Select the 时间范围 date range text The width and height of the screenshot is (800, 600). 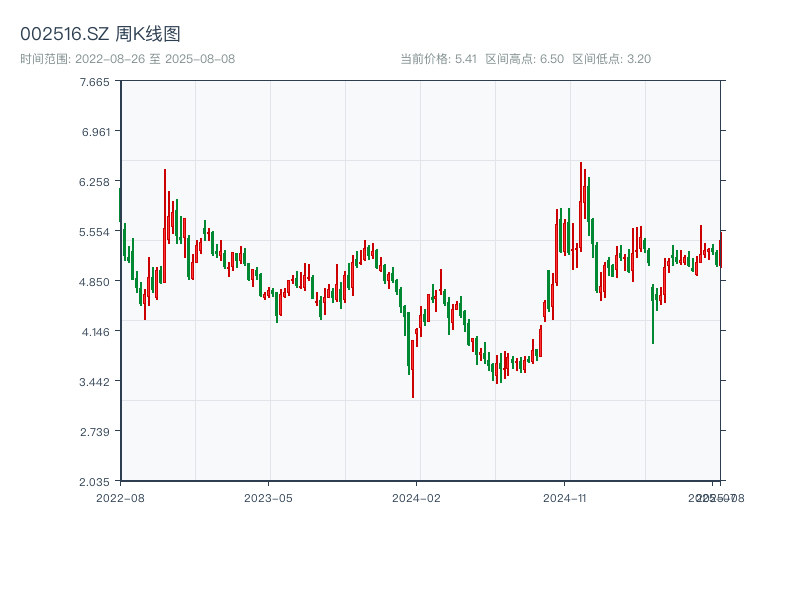point(128,59)
